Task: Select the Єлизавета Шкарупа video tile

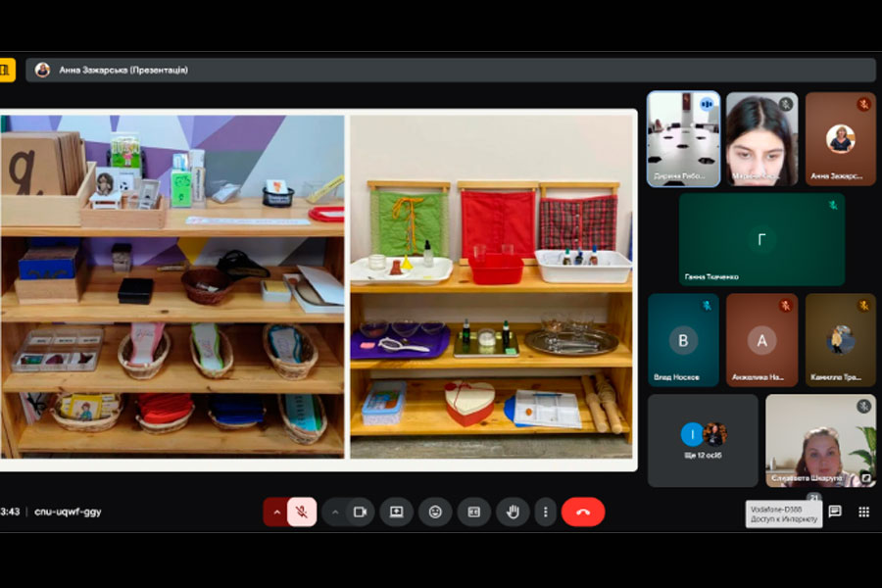Action: coord(820,441)
